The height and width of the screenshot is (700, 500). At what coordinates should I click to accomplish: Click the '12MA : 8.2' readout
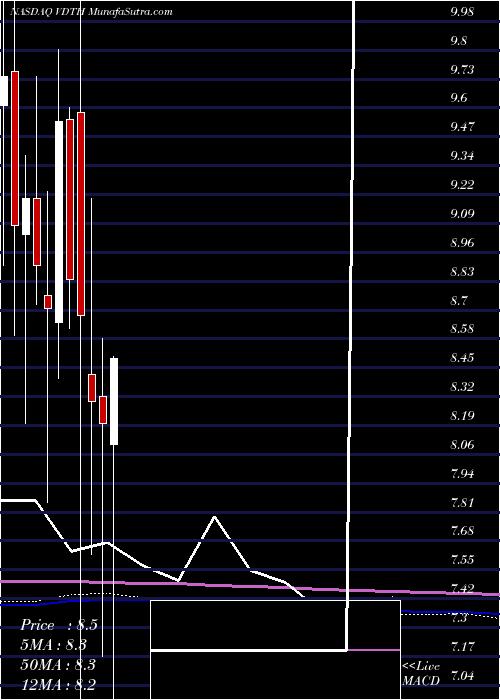58,683
